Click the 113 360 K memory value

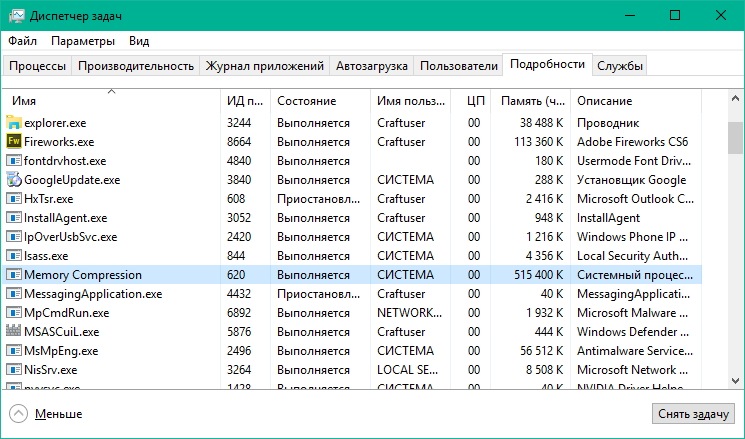[x=538, y=142]
